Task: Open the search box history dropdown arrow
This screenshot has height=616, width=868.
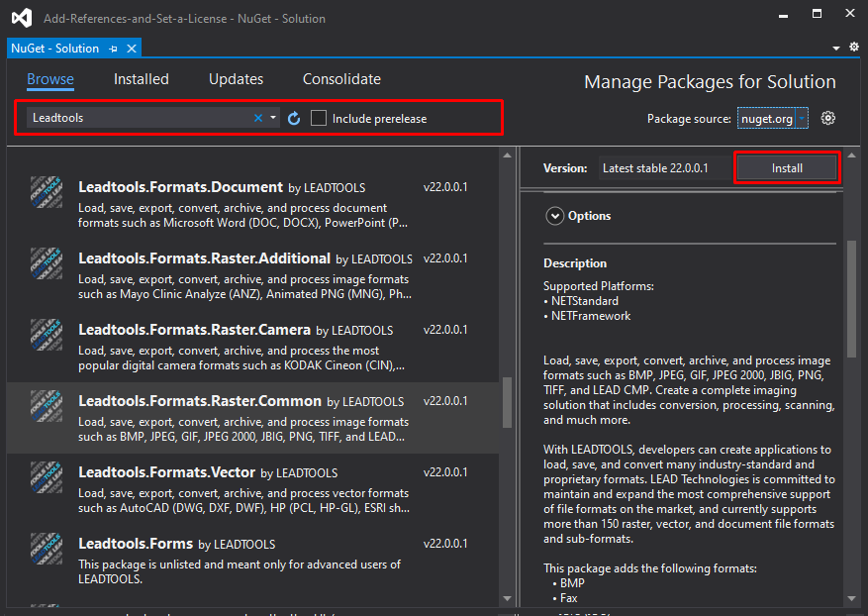Action: (x=273, y=118)
